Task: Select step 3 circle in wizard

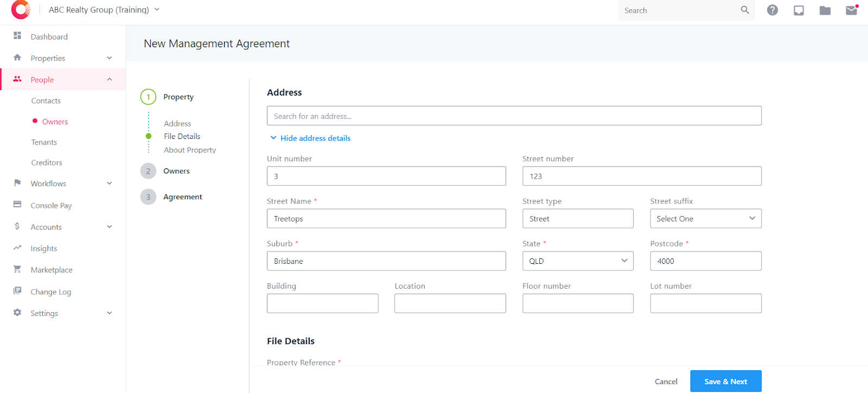Action: 148,197
